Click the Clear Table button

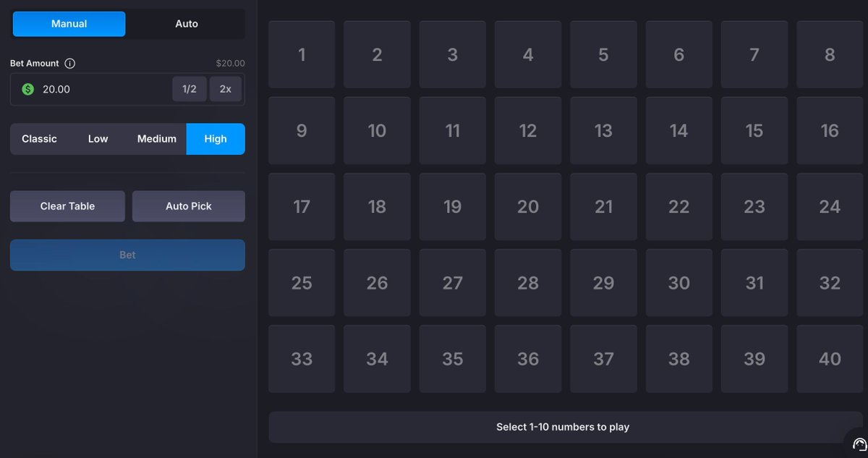(67, 206)
